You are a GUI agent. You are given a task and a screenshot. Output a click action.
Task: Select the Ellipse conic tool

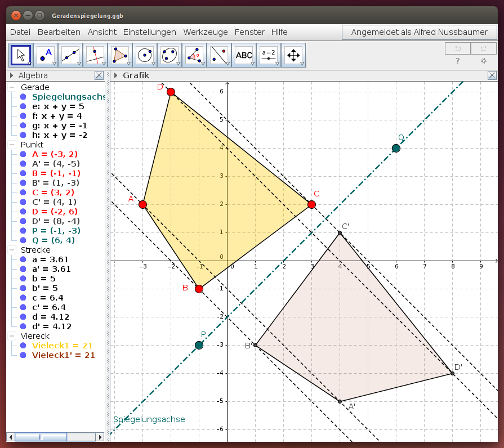(170, 55)
